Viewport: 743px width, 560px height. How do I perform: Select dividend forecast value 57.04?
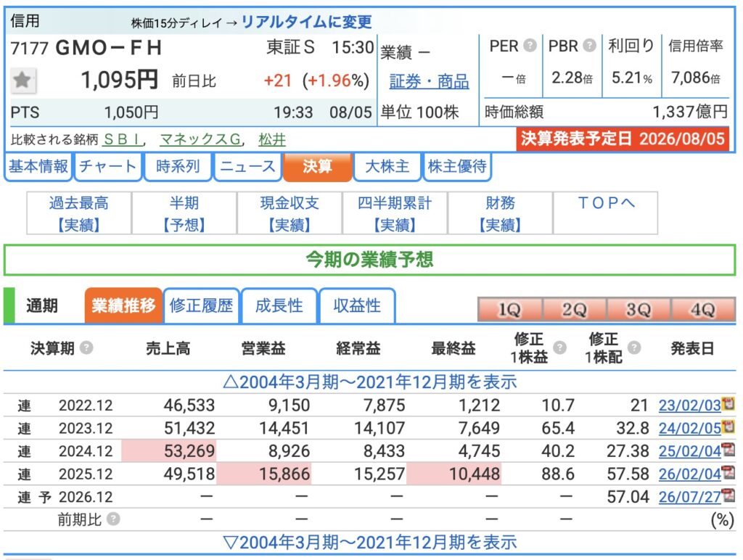pos(628,496)
